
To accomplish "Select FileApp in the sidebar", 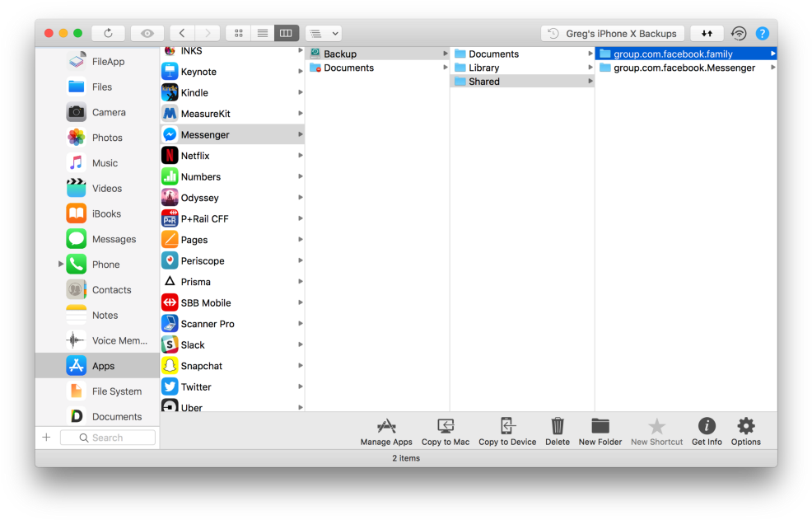I will click(x=97, y=61).
